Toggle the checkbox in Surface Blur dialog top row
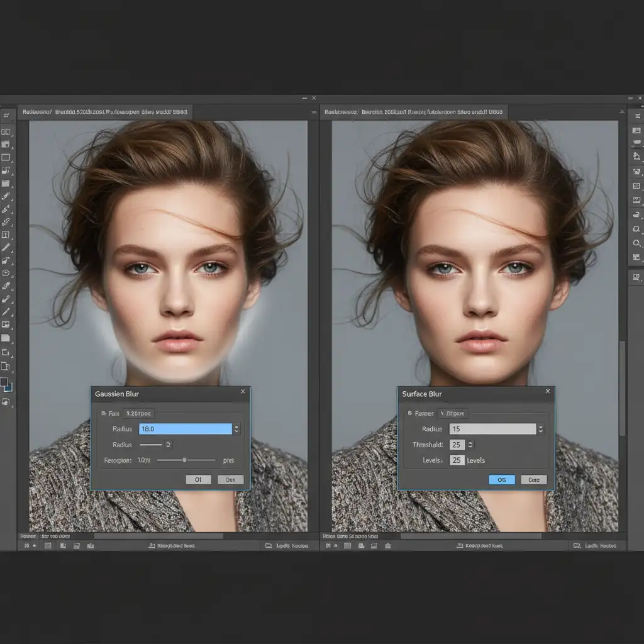This screenshot has height=644, width=644. click(410, 413)
